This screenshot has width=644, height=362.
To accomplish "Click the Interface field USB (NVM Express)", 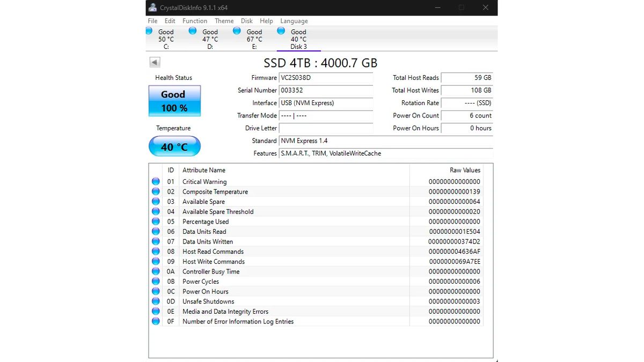I will (326, 103).
